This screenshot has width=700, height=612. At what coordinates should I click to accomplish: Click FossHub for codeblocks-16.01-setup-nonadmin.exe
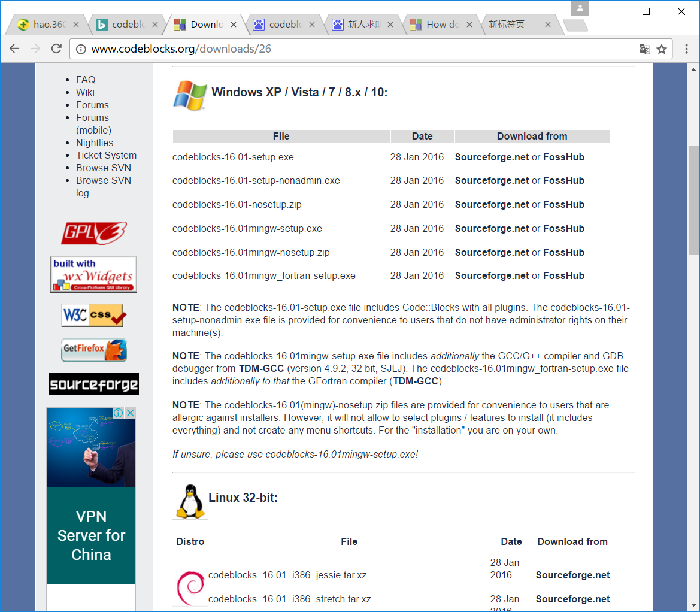click(564, 181)
